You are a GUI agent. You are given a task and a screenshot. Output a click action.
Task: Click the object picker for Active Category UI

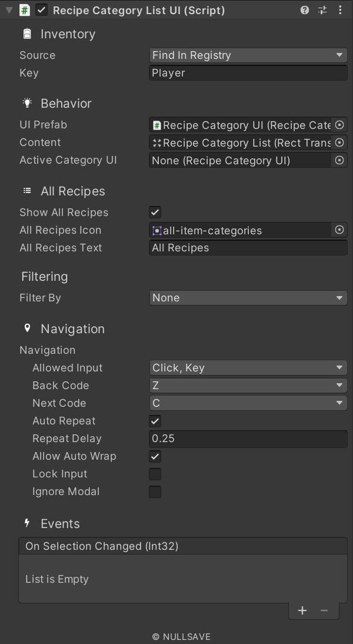click(339, 160)
